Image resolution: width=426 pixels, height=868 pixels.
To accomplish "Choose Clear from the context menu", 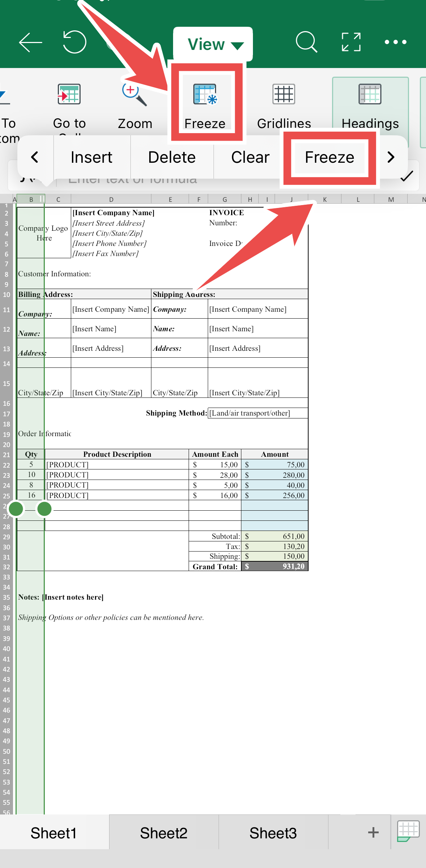I will (250, 157).
